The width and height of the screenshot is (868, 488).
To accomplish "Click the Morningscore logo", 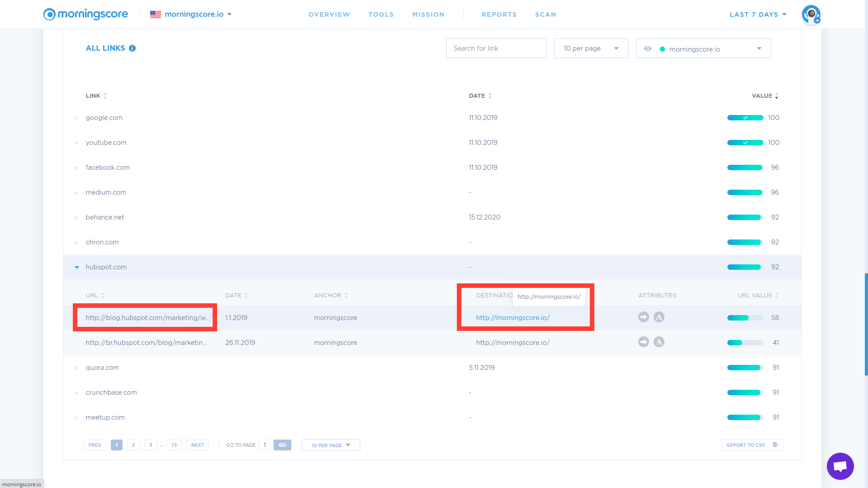I will click(x=85, y=14).
